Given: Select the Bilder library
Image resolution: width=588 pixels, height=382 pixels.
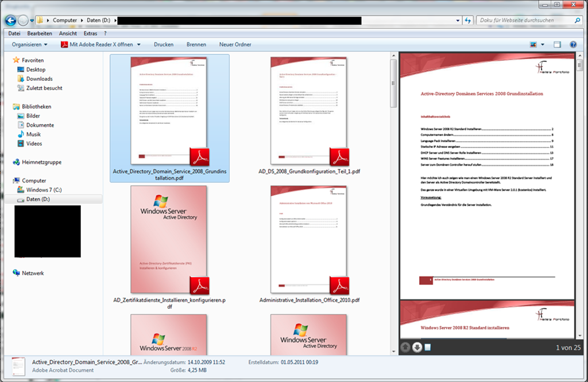Looking at the screenshot, I should point(33,116).
